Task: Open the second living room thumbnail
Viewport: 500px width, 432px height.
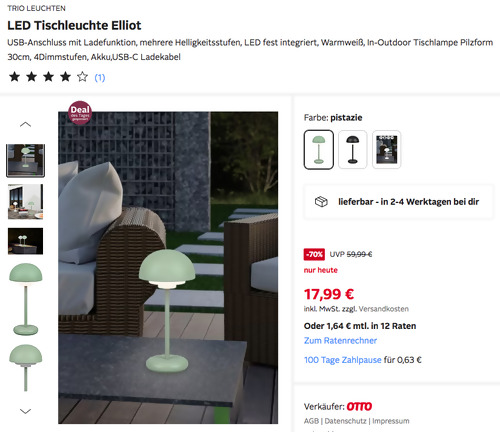Action: [25, 201]
